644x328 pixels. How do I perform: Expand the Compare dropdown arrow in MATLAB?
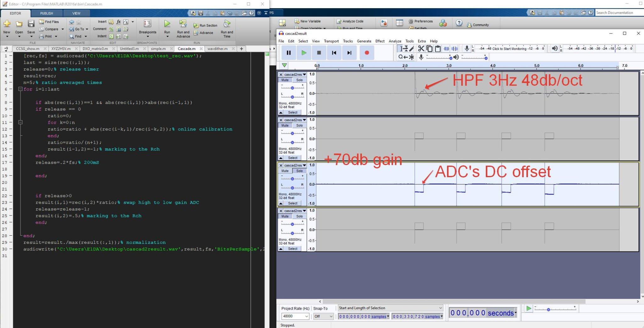pyautogui.click(x=63, y=29)
